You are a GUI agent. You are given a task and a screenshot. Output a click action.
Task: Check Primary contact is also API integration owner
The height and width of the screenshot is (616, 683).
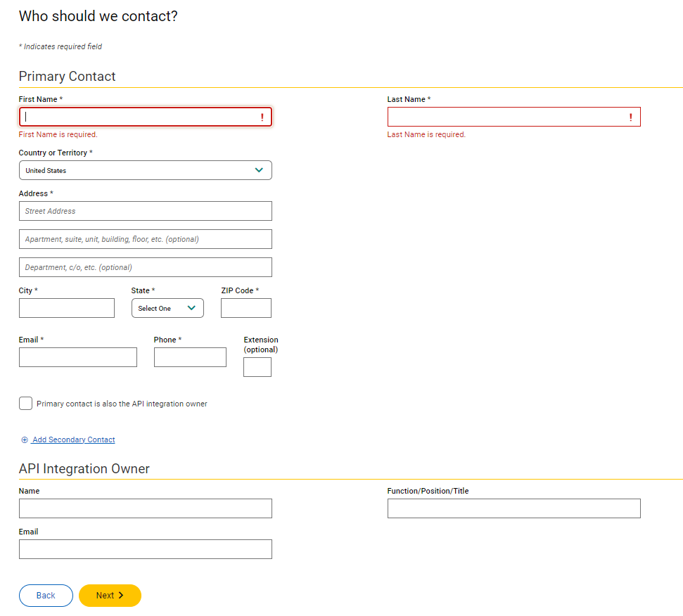[x=26, y=404]
